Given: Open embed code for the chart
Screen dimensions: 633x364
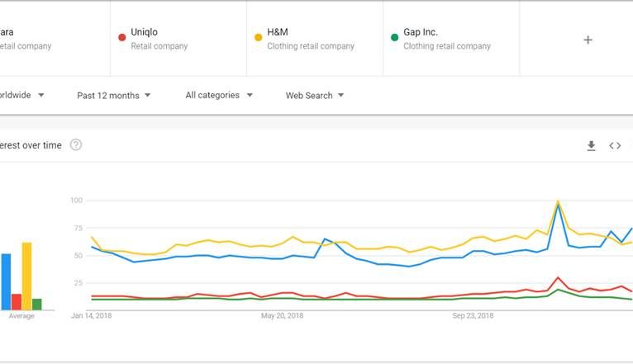Looking at the screenshot, I should coord(615,146).
